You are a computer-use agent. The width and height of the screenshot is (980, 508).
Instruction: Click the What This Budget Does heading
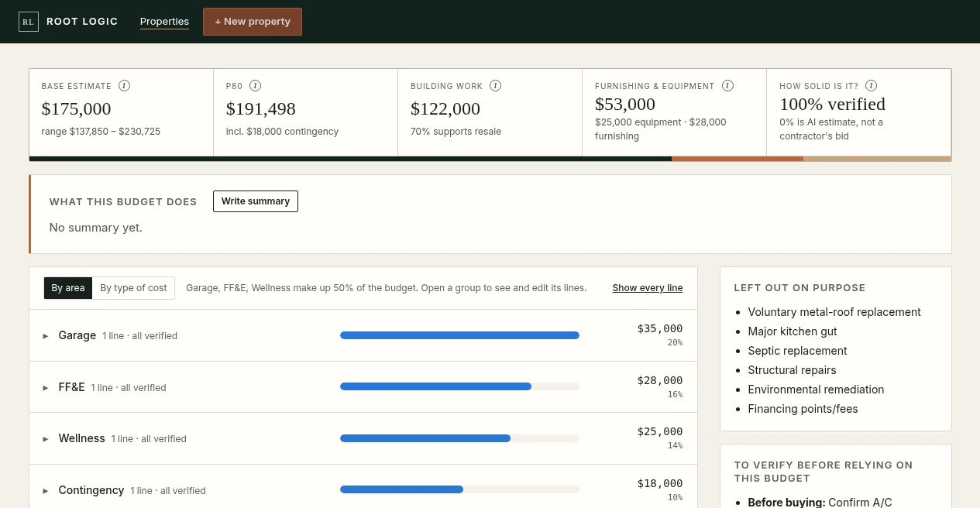click(123, 202)
